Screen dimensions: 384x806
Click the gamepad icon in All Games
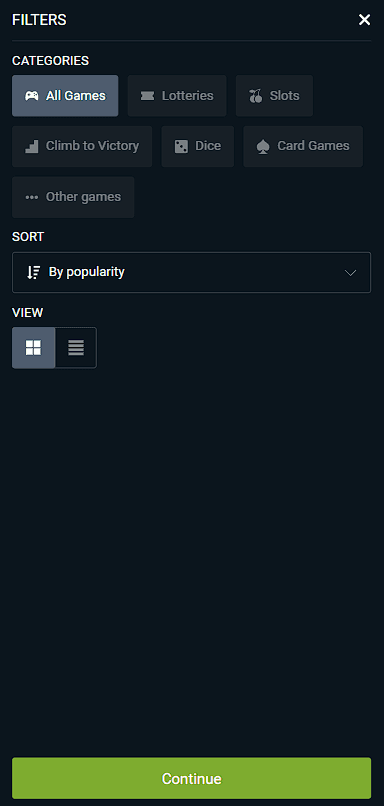coord(32,96)
